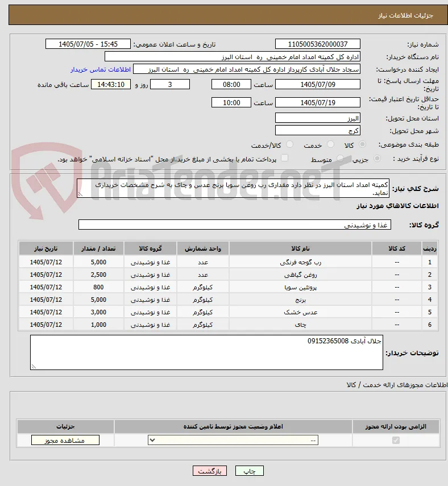Screen dimensions: 448x486
Task: Click the جزئیات اطلاعات نیاز page title
Action: coord(405,15)
